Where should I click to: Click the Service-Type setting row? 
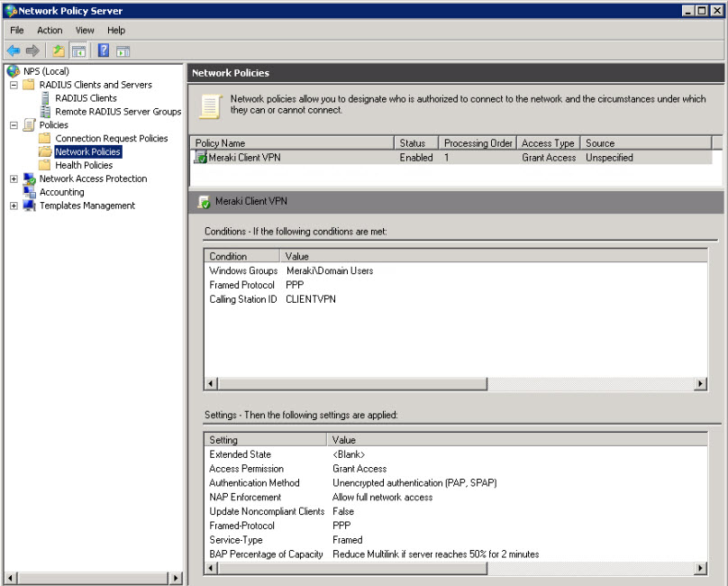pos(456,540)
